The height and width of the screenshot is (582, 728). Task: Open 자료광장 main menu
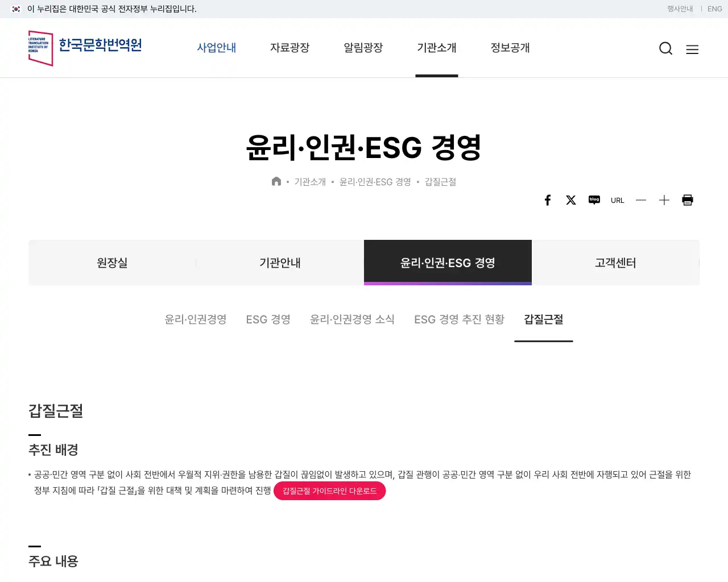tap(290, 48)
